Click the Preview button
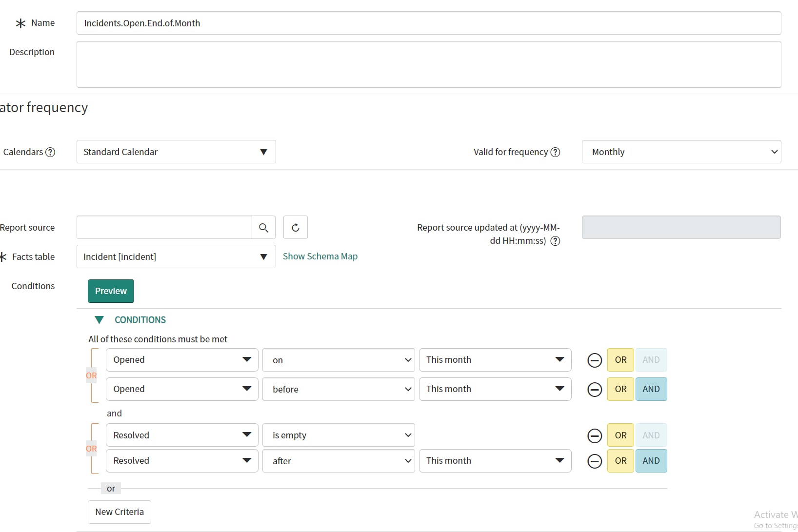 pyautogui.click(x=111, y=291)
